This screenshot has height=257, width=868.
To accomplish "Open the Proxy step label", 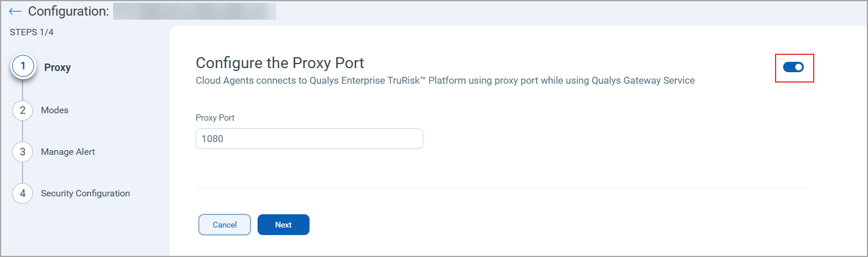I will click(x=57, y=68).
